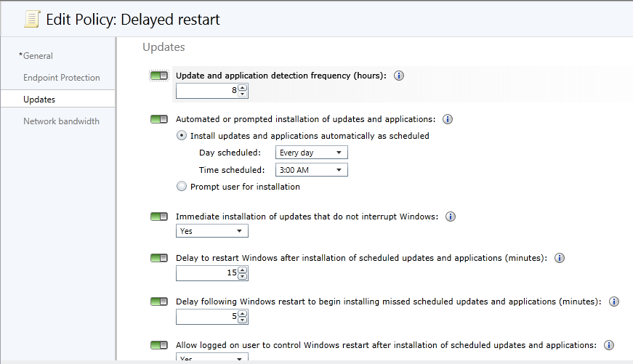Click info icon for automated or prompted installation
Viewport: 633px width, 364px height.
click(448, 119)
